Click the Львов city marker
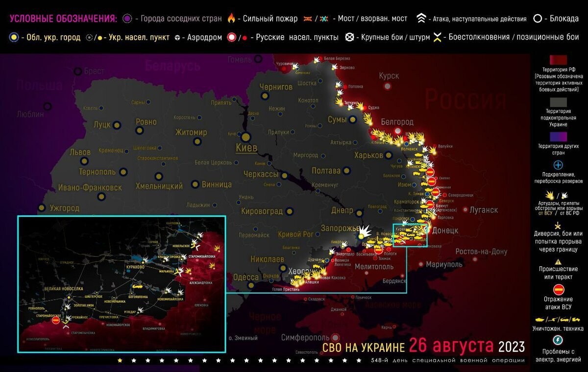588x372 pixels. 84,161
